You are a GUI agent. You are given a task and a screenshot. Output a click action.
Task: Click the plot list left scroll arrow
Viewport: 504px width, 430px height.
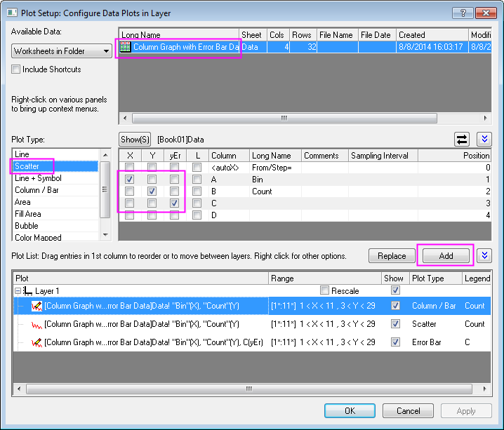[19, 389]
